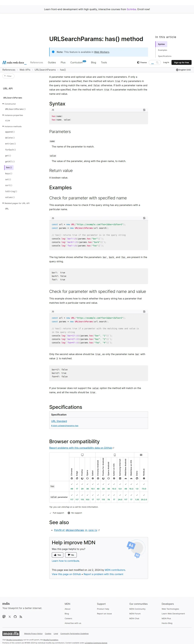Show Chrome 49 support details for has
This screenshot has height=644, width=194.
click(x=72, y=486)
